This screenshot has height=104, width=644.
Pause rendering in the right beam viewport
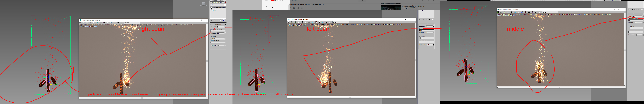[x=94, y=23]
